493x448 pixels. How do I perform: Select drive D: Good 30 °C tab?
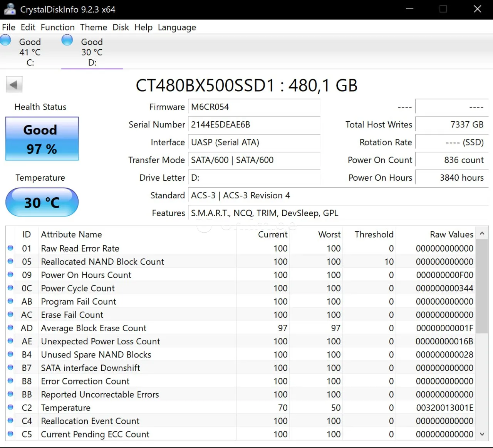pos(92,52)
